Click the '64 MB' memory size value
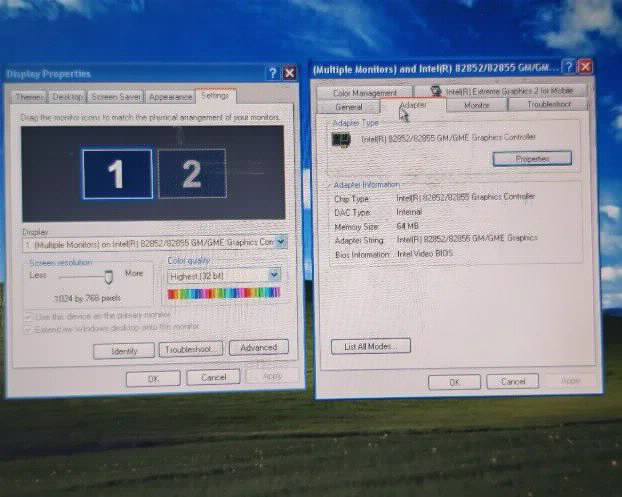This screenshot has width=622, height=497. point(407,226)
